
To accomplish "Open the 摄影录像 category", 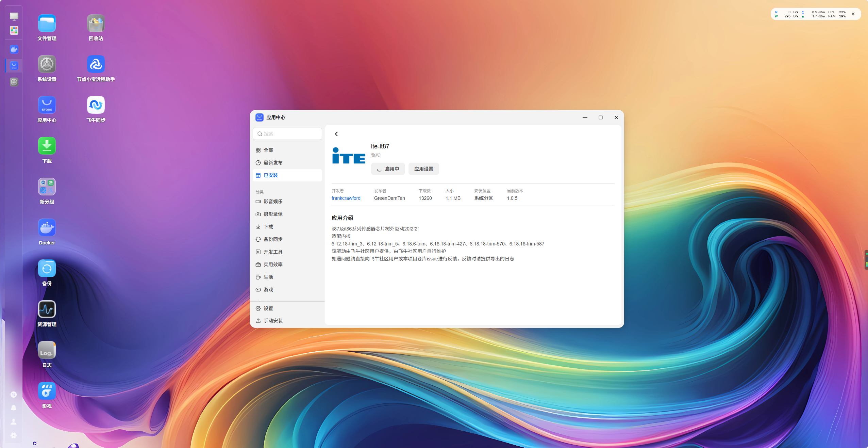I will pos(287,214).
